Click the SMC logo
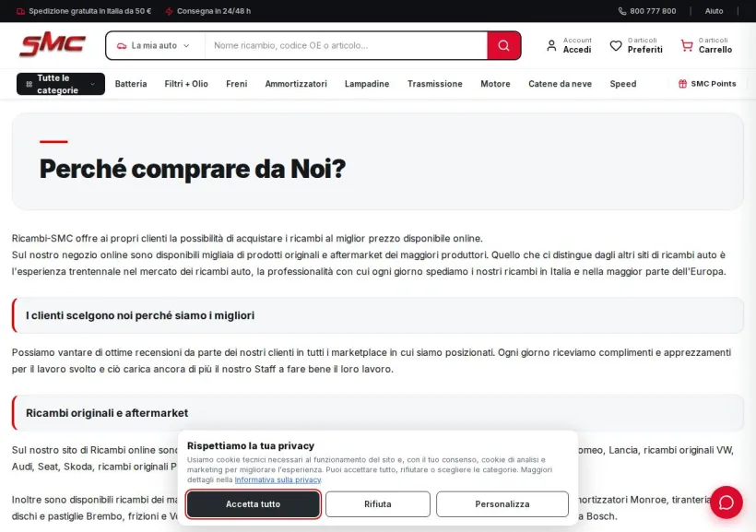756x532 pixels. [52, 45]
